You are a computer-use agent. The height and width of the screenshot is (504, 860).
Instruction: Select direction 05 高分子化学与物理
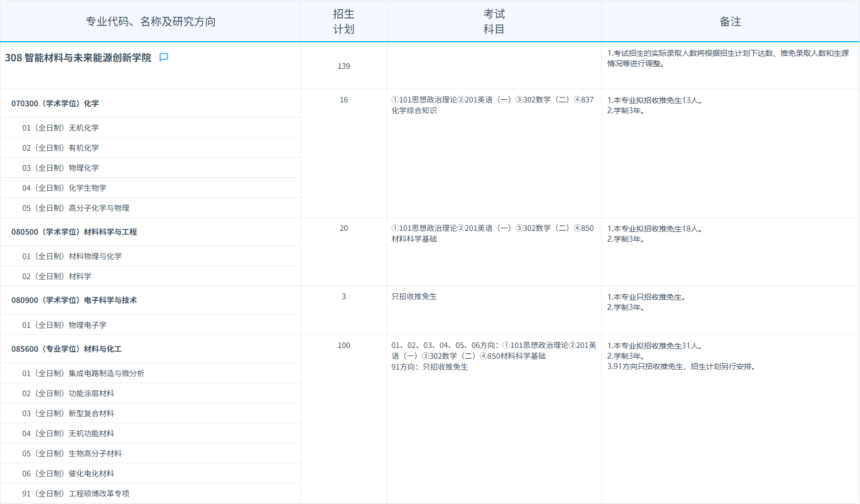tap(76, 208)
